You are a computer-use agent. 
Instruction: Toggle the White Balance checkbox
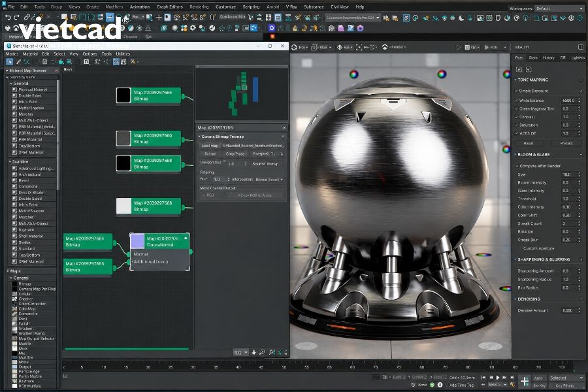tap(517, 101)
